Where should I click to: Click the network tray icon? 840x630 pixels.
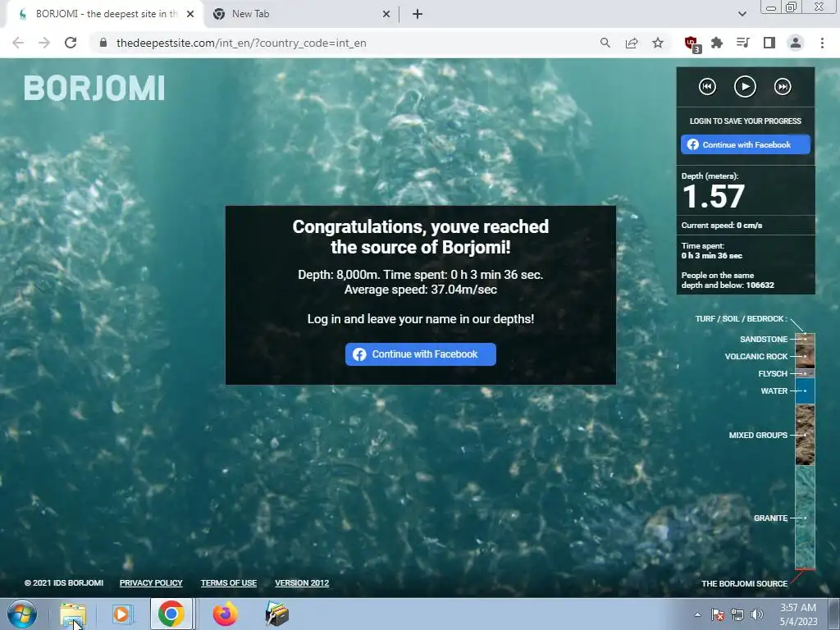tap(737, 614)
